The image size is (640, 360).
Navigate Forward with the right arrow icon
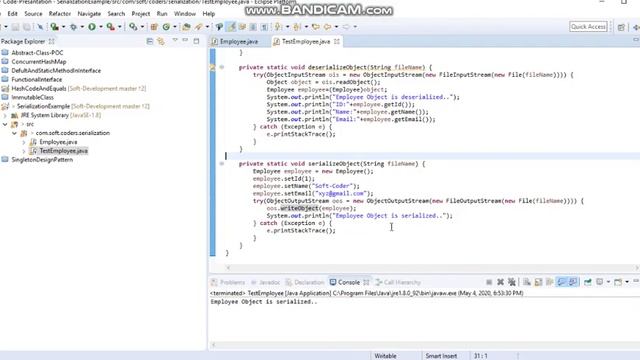click(x=346, y=27)
